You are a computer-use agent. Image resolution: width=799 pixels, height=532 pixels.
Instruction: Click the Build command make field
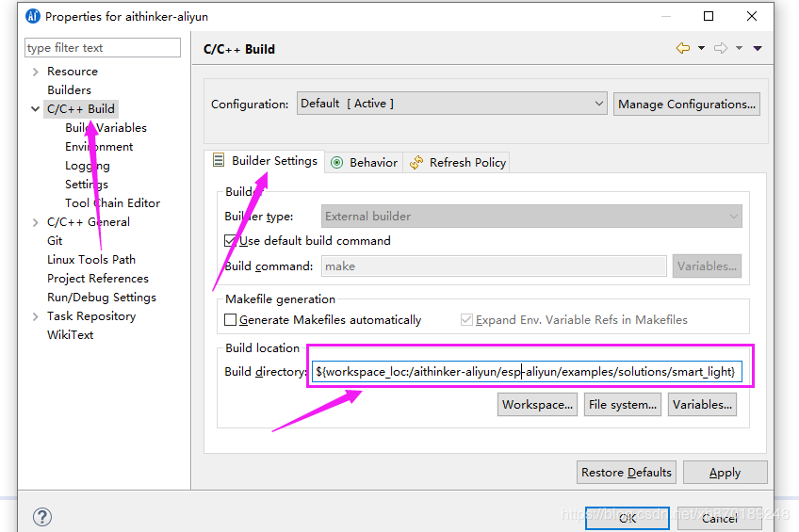coord(494,266)
